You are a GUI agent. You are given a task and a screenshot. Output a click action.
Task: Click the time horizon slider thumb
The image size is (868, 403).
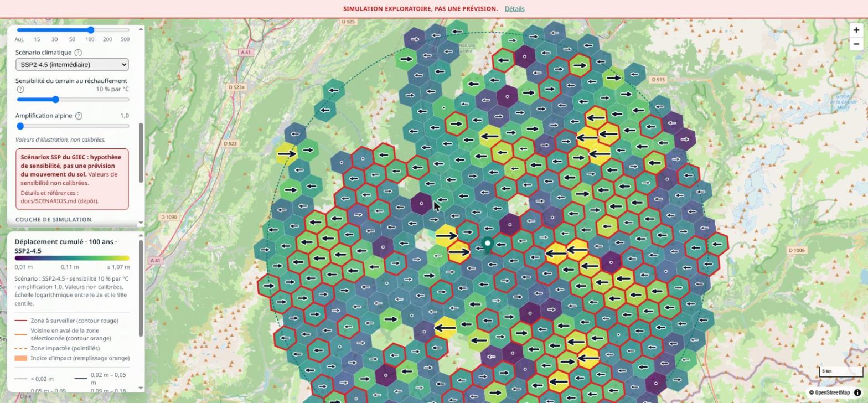pyautogui.click(x=90, y=30)
